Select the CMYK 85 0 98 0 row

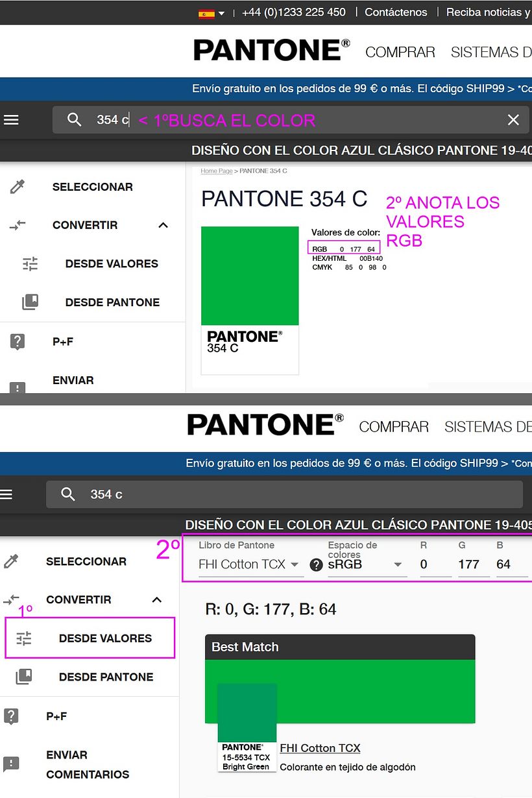point(349,267)
